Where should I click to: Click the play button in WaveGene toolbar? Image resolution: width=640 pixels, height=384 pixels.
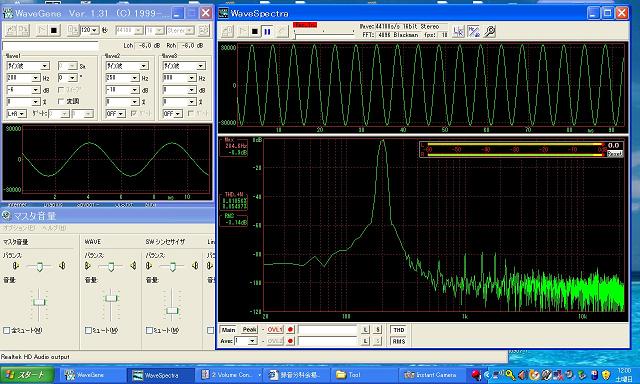tap(42, 30)
